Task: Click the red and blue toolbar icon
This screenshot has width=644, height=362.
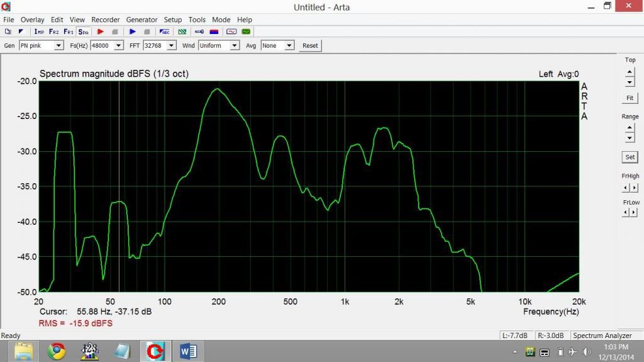Action: tap(214, 31)
